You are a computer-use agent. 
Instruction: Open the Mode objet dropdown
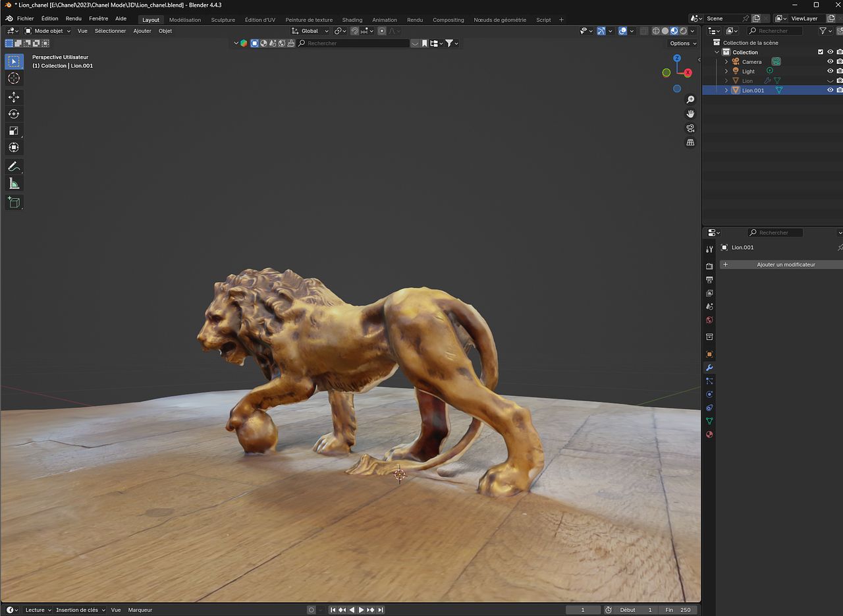tap(47, 31)
